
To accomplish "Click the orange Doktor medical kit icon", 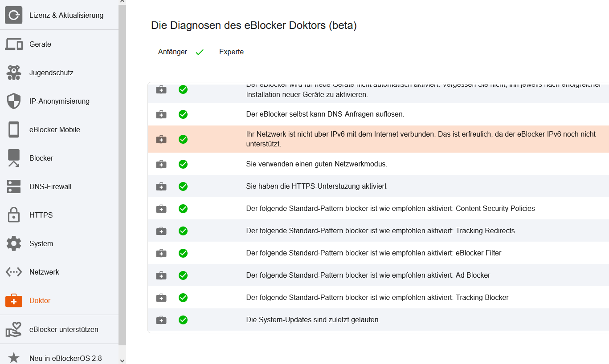I will [14, 300].
